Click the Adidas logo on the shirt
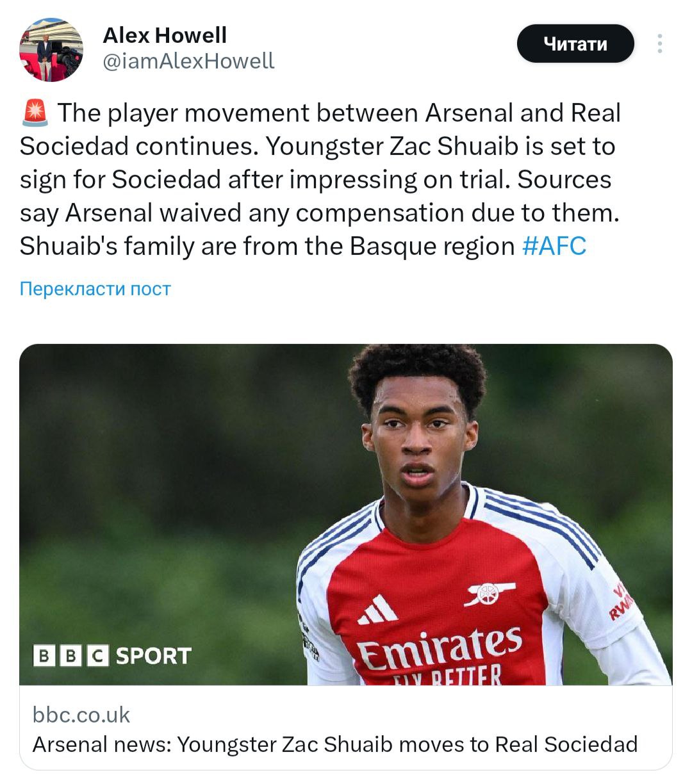The image size is (692, 784). click(x=377, y=609)
